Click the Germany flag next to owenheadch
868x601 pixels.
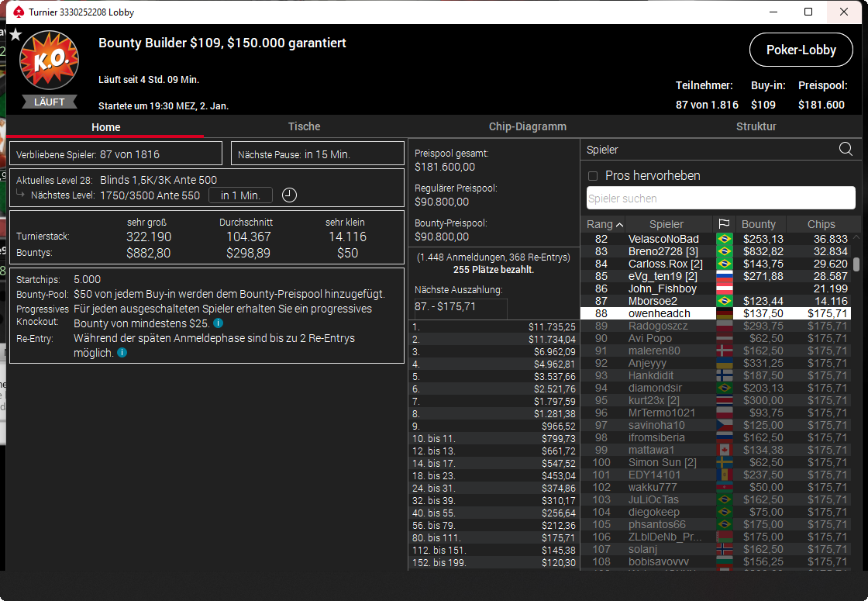(x=725, y=313)
